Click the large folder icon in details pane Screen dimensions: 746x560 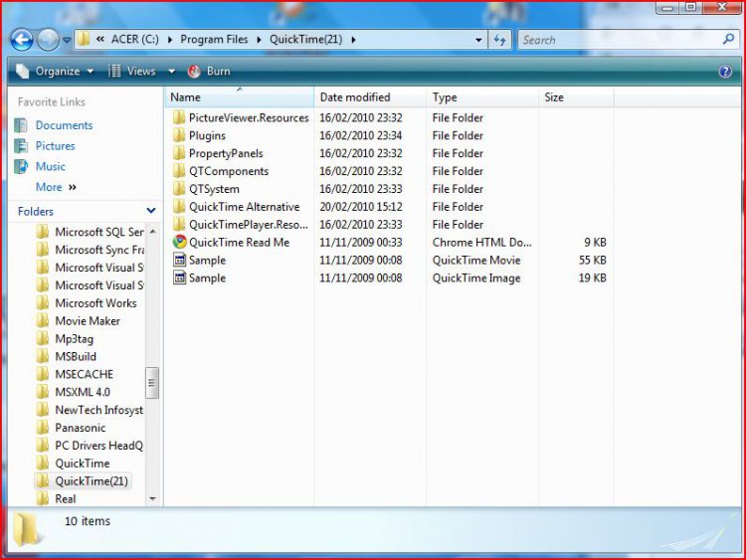(x=27, y=528)
